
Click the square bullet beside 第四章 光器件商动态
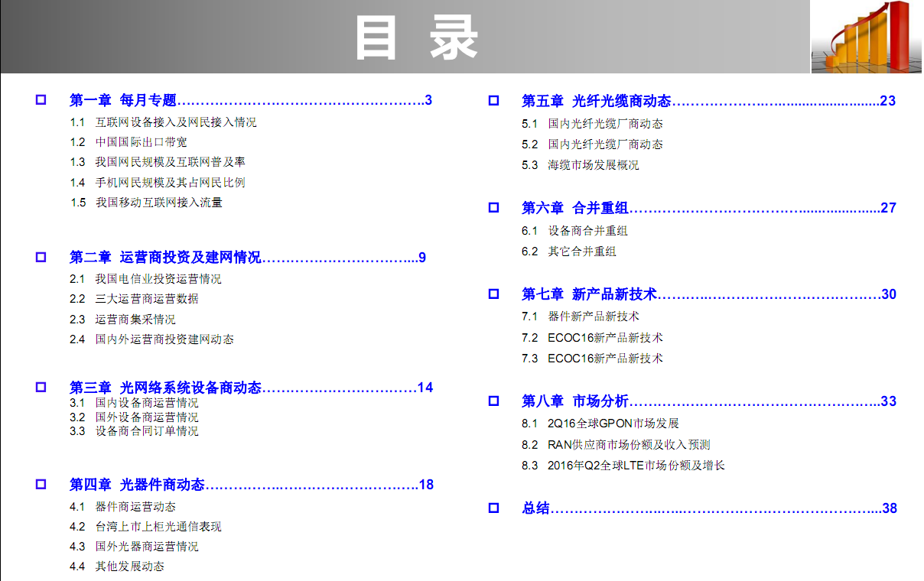(41, 484)
